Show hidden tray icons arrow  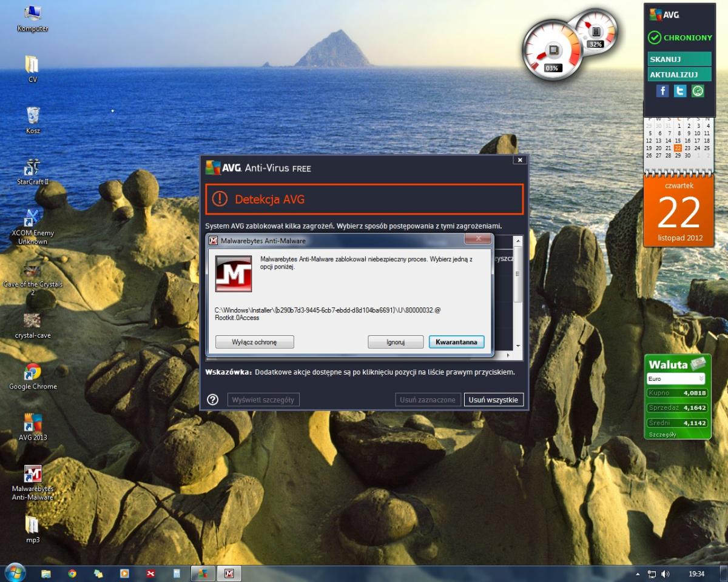point(638,574)
